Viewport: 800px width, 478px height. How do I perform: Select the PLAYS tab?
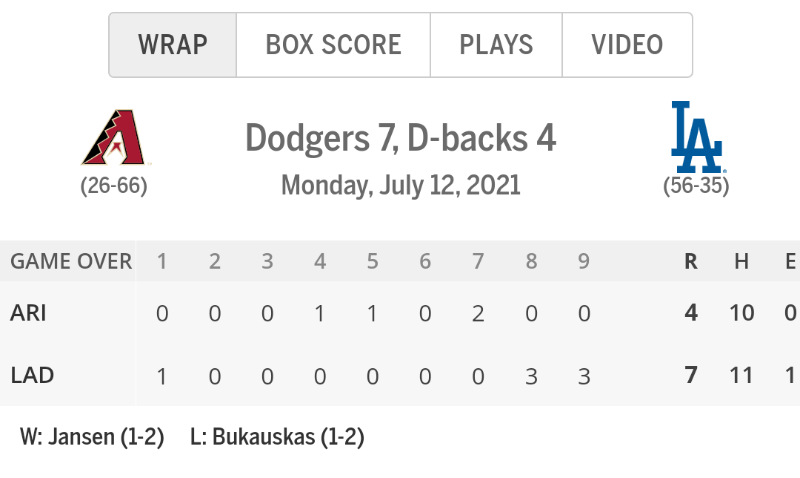[496, 45]
